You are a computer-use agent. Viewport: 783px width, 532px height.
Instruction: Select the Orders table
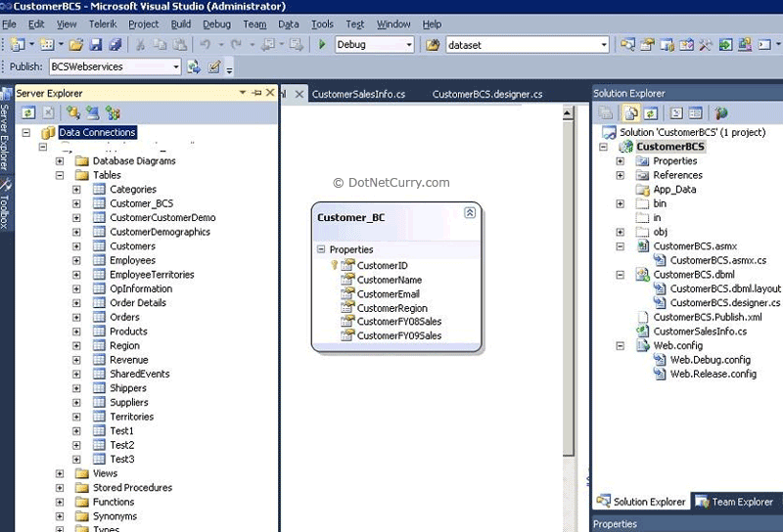pos(124,318)
